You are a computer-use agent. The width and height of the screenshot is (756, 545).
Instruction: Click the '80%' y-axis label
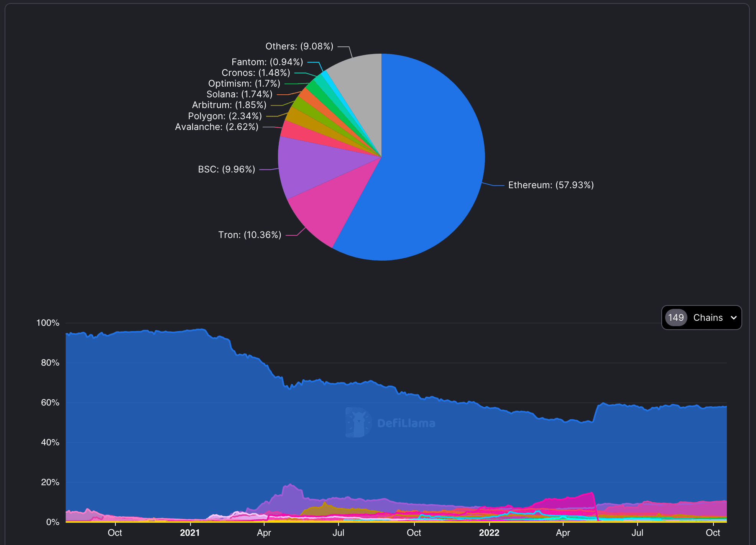pos(50,363)
